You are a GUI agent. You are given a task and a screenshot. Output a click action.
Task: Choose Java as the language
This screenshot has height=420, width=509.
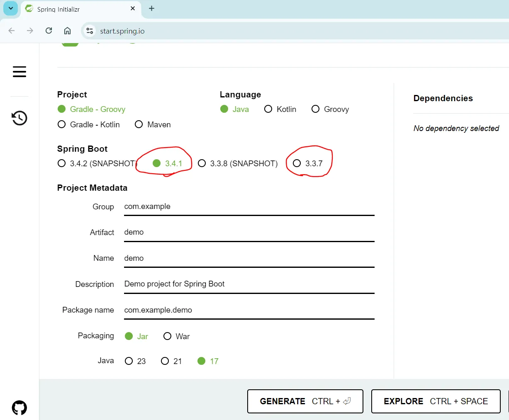234,109
